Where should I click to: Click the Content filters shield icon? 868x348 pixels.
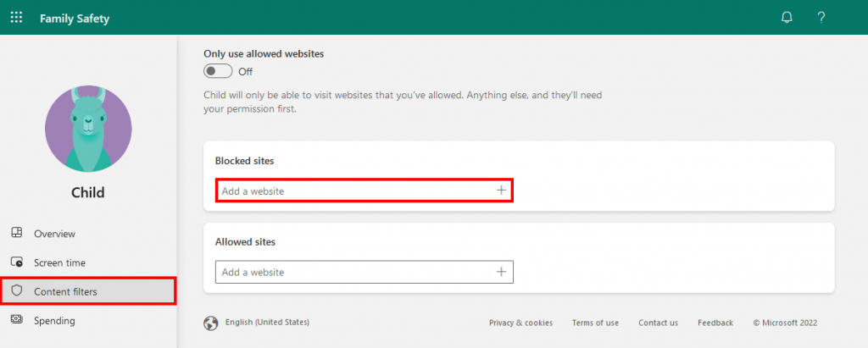coord(16,291)
